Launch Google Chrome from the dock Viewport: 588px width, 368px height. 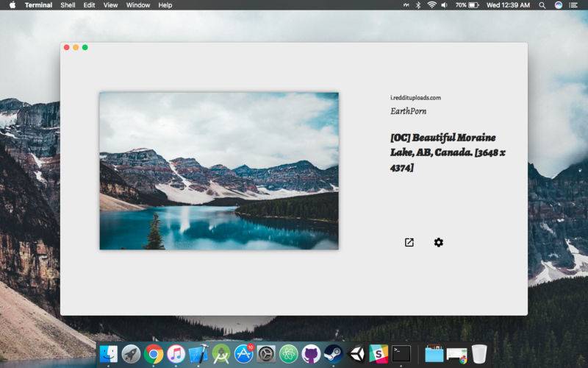(154, 354)
